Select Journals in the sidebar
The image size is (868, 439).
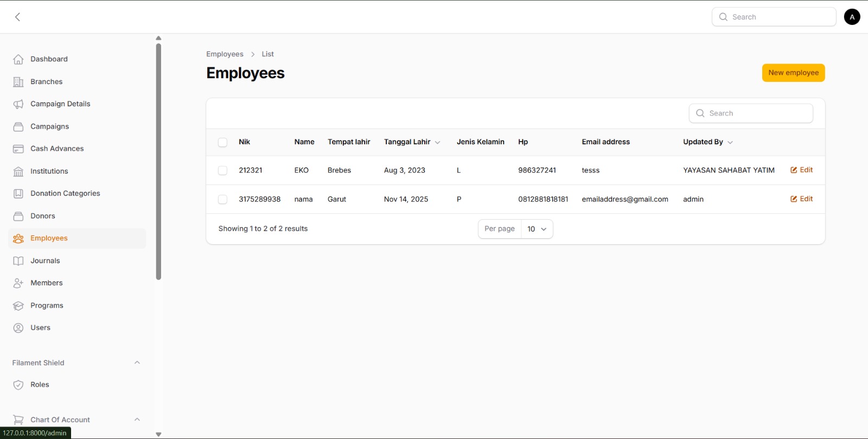point(77,261)
